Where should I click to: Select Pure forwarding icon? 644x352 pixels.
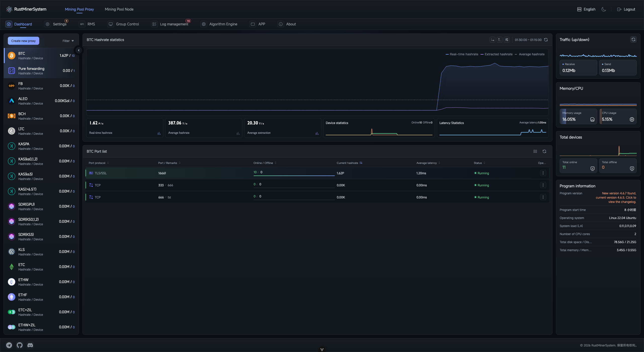point(12,71)
